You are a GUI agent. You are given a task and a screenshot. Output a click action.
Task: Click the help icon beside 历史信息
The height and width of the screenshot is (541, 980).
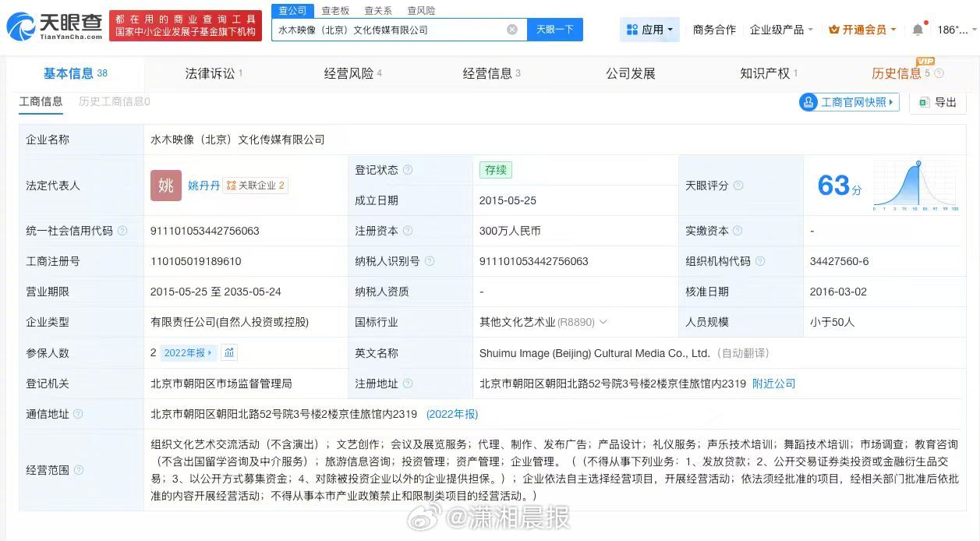point(939,73)
